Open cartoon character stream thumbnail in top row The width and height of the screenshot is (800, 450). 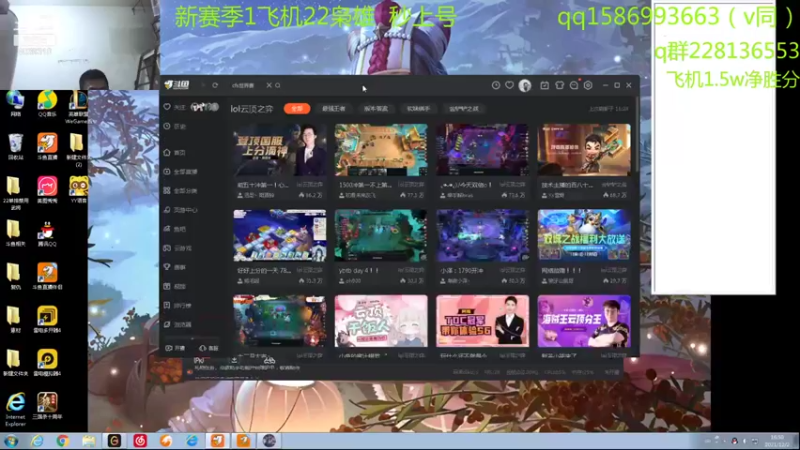pos(584,149)
